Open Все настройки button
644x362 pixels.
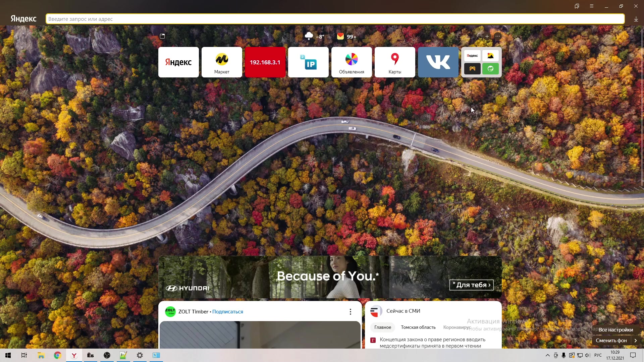(615, 330)
